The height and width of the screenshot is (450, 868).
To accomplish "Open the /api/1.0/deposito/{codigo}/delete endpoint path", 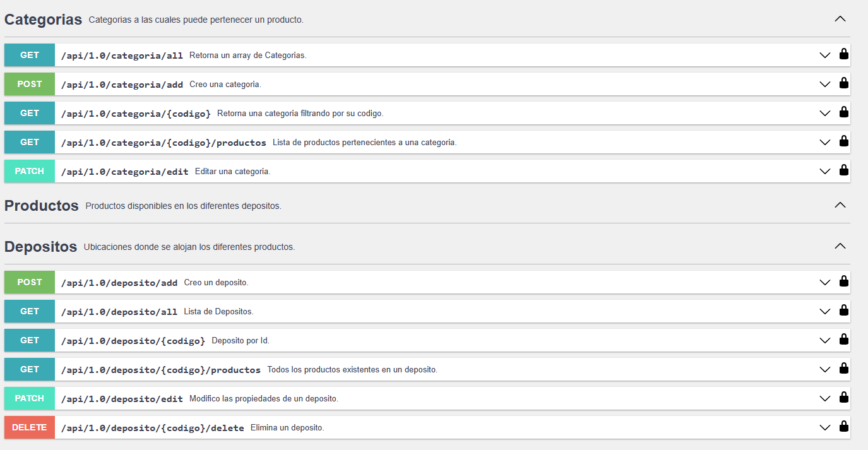I will [x=152, y=428].
